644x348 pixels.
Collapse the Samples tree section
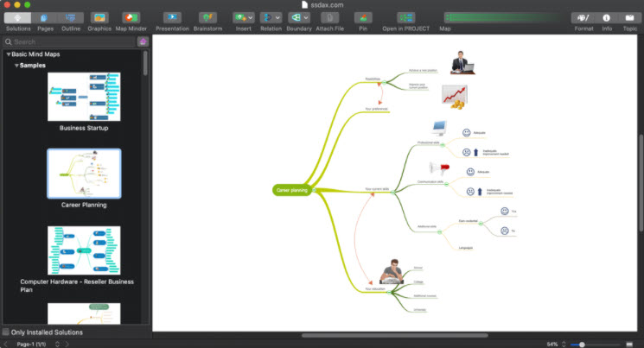pyautogui.click(x=16, y=66)
